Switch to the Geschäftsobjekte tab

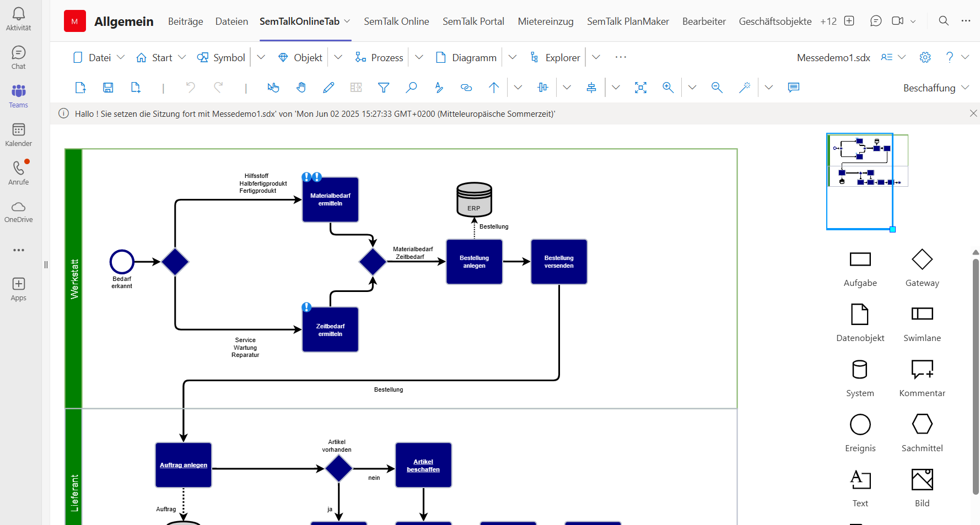coord(775,21)
